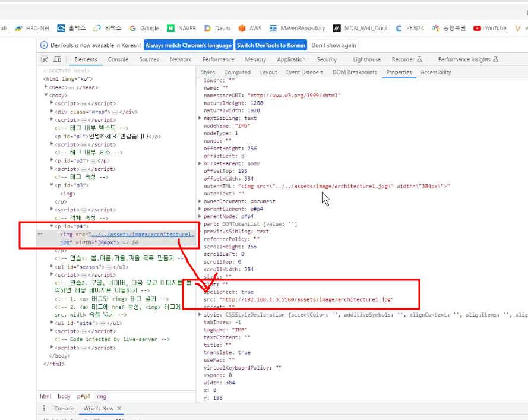Collapse the p id p4 node
This screenshot has height=420, width=528.
coord(52,226)
